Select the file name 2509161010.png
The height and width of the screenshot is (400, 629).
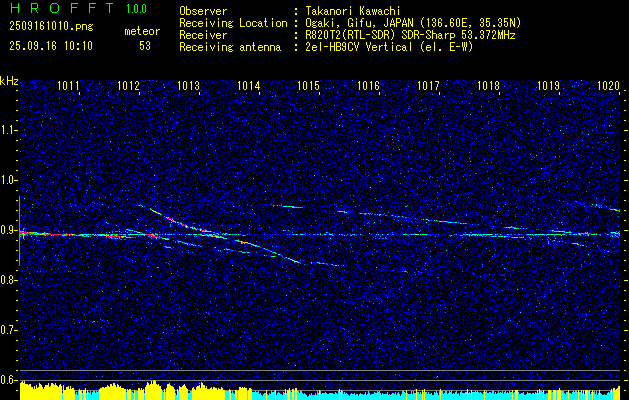pyautogui.click(x=51, y=27)
